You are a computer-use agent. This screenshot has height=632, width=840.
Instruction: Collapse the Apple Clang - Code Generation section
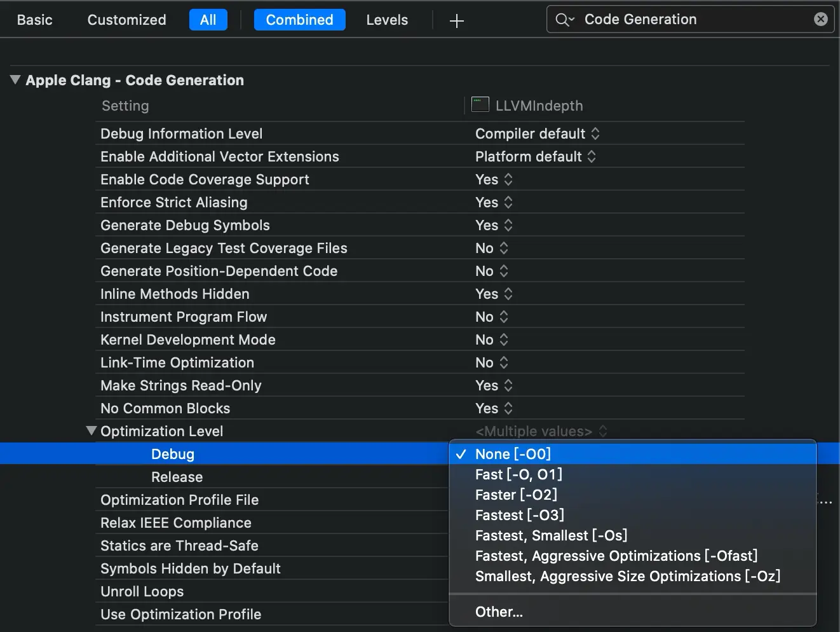(x=15, y=79)
